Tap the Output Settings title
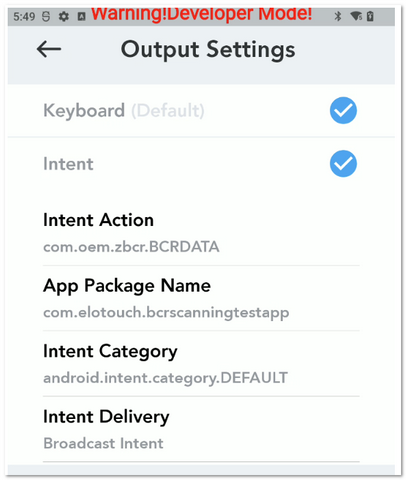Viewport: 406px width, 480px height. tap(208, 50)
